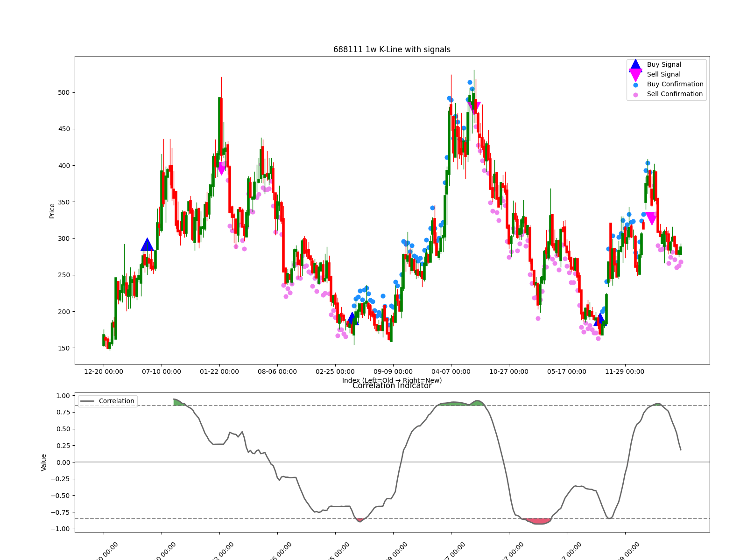Viewport: 747px width, 560px height.
Task: Click the magenta Sell Signal triangle in legend
Action: 635,75
